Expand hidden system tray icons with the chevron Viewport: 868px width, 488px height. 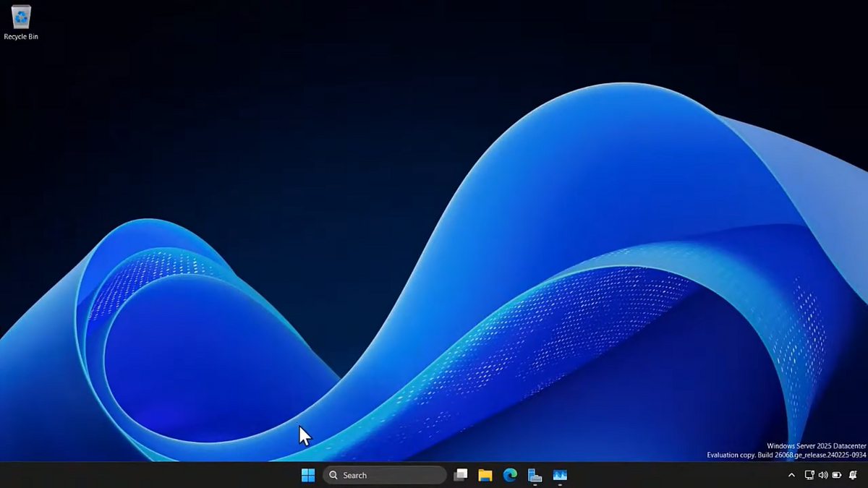click(x=791, y=475)
